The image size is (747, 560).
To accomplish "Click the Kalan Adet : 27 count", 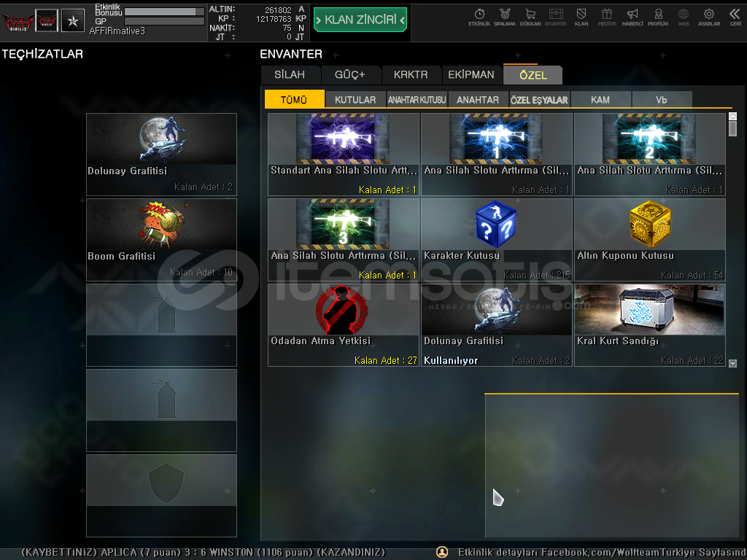I will 385,360.
